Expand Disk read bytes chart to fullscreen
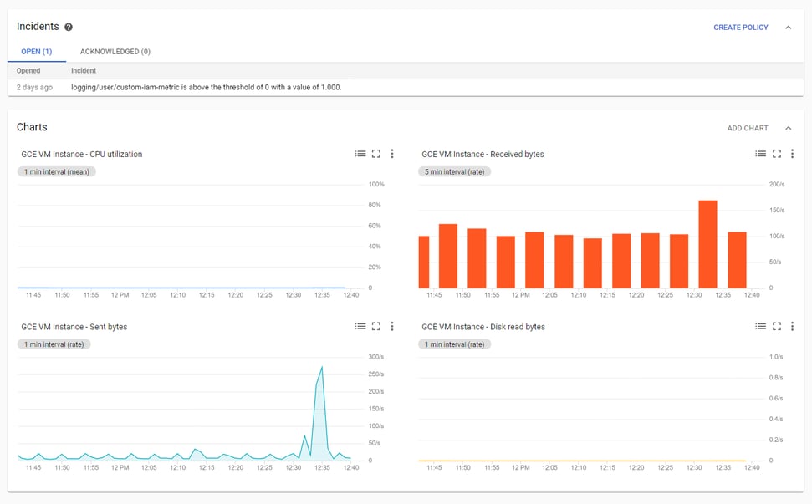 [776, 326]
